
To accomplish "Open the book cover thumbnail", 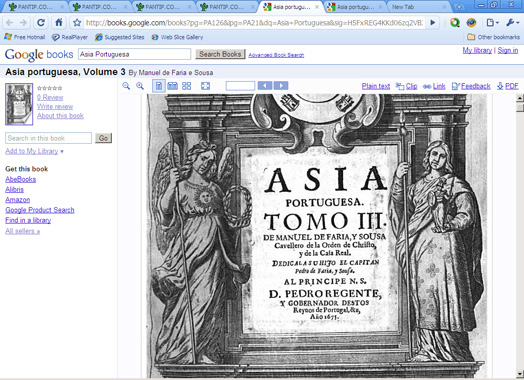I will coord(19,104).
